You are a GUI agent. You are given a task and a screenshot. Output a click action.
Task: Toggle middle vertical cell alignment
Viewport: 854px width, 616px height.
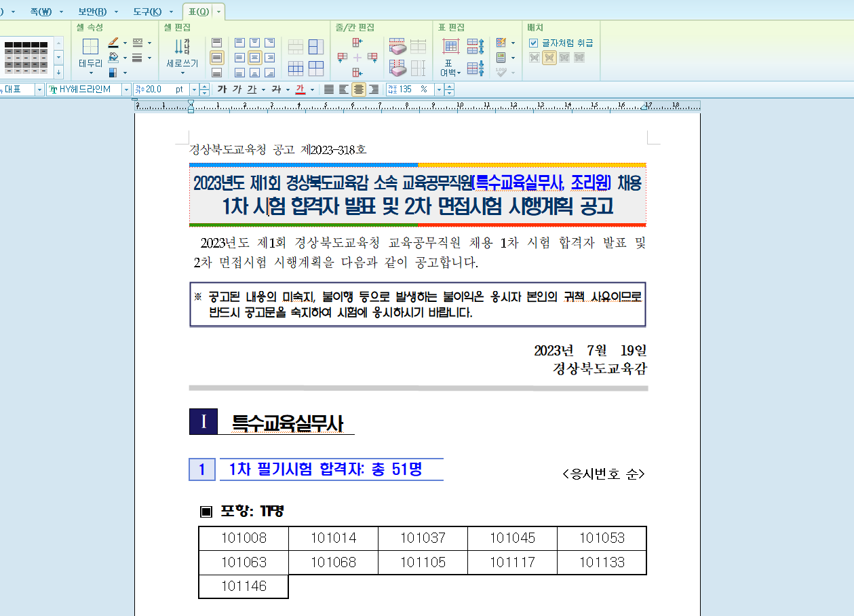tap(217, 56)
